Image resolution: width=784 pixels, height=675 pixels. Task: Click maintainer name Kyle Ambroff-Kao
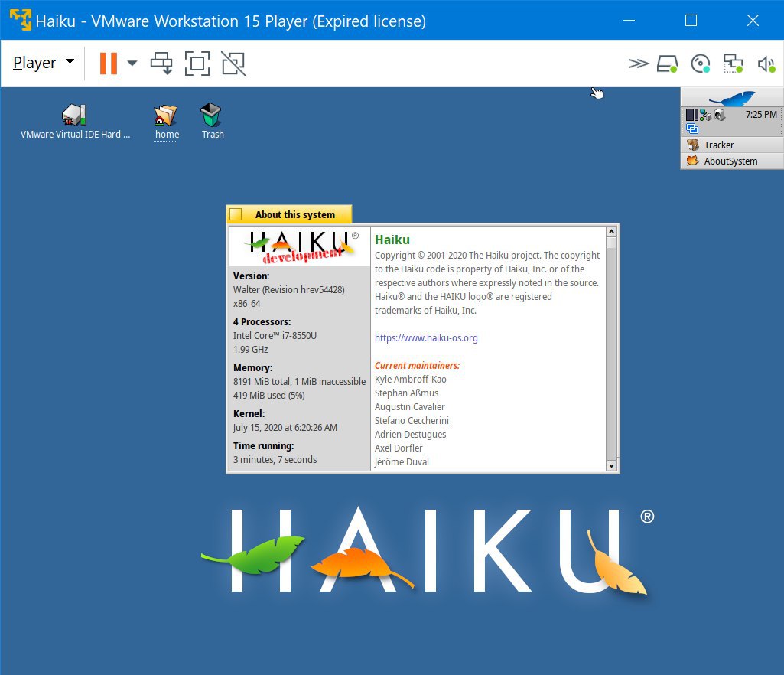tap(411, 380)
